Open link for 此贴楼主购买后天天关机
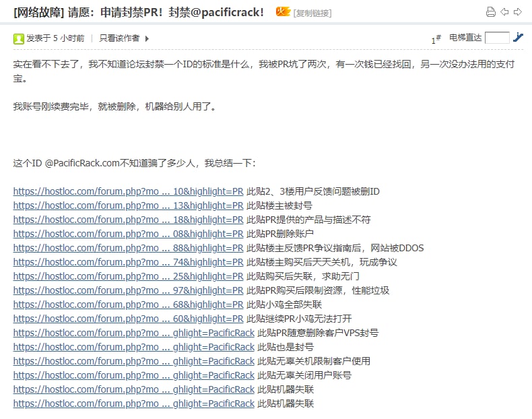 click(x=128, y=262)
